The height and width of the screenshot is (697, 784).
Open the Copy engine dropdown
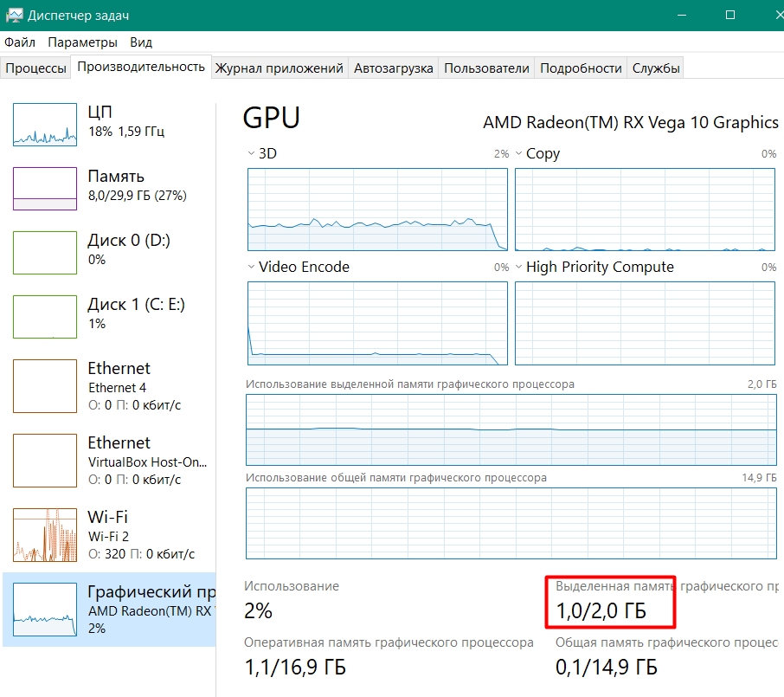[x=519, y=153]
